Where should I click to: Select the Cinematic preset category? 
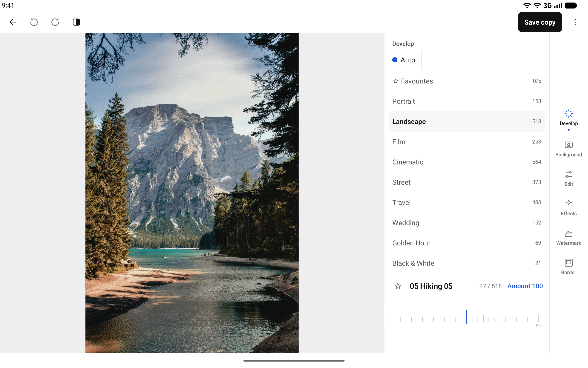[x=466, y=162]
